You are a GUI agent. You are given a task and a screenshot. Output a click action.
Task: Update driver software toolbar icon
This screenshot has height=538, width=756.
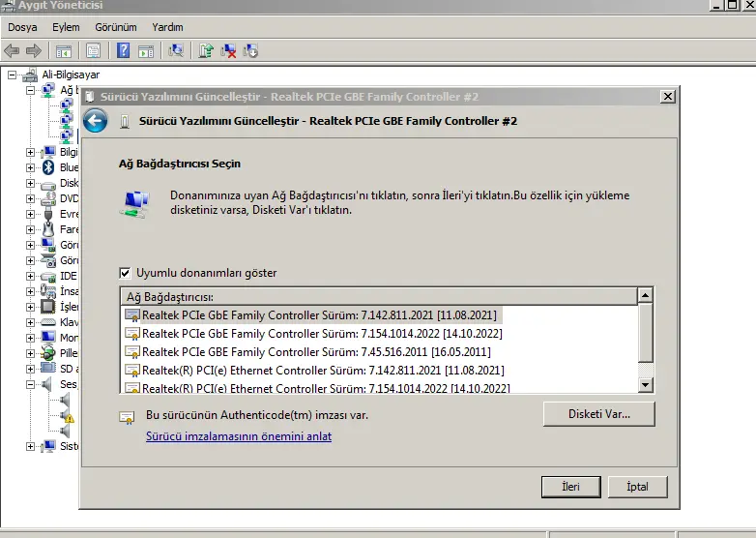[206, 50]
